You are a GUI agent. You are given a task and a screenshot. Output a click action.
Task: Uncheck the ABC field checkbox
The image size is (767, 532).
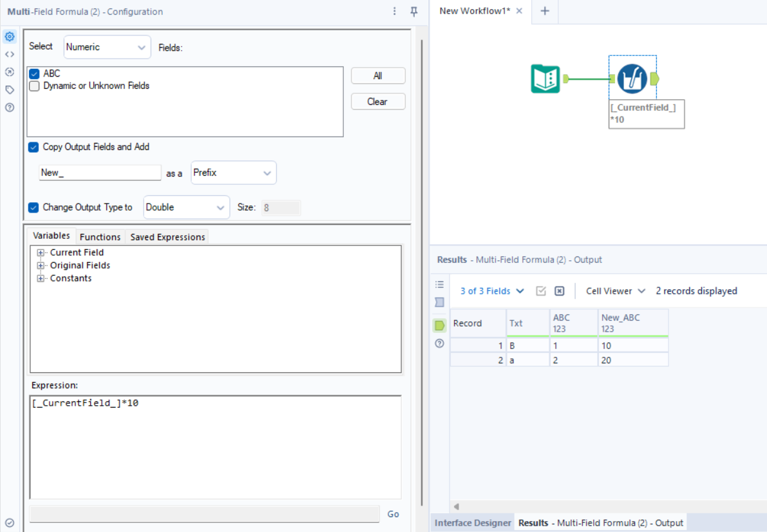click(33, 73)
